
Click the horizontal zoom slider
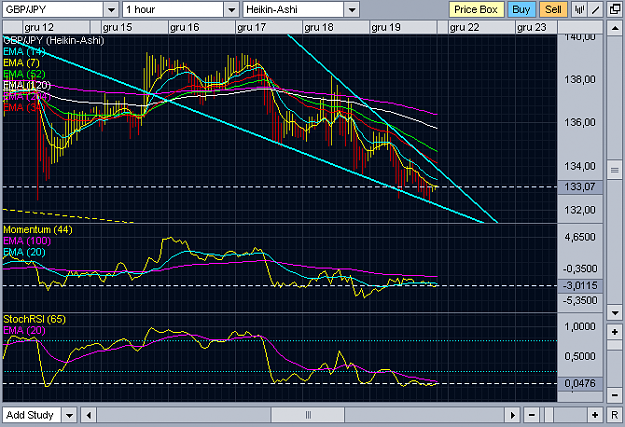click(548, 415)
